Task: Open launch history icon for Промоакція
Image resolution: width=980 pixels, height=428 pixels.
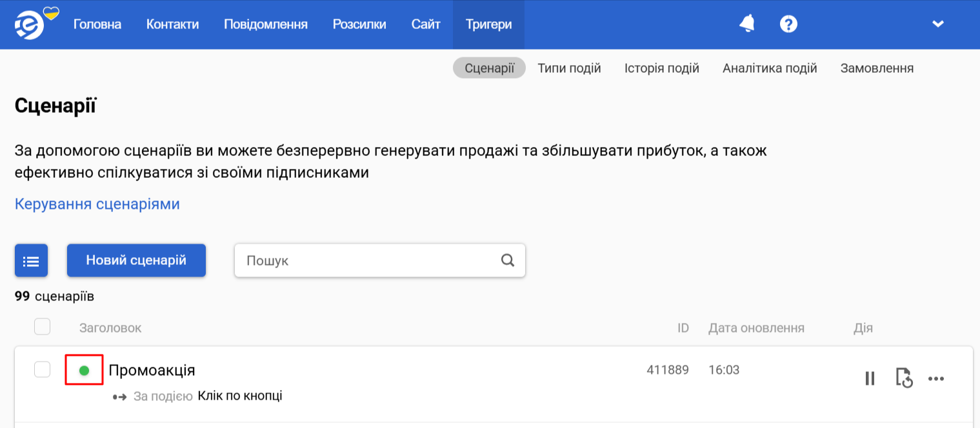Action: (x=905, y=378)
